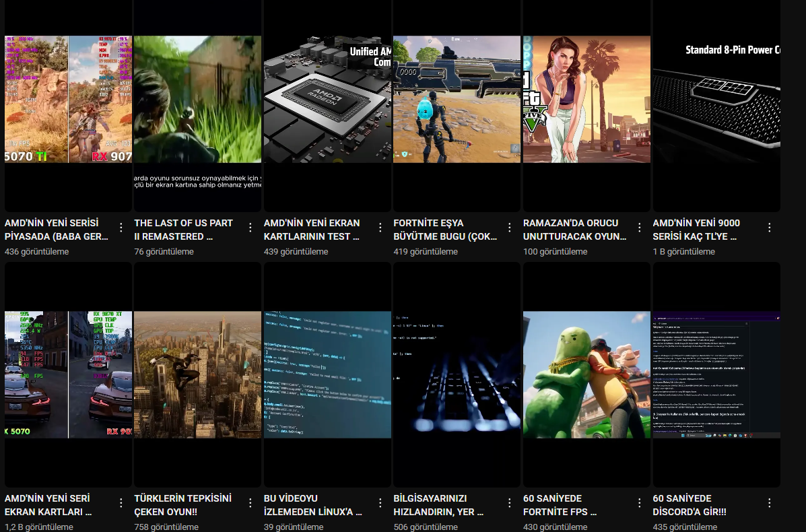Click title THE LAST OF US PART II REMASTERED

184,230
